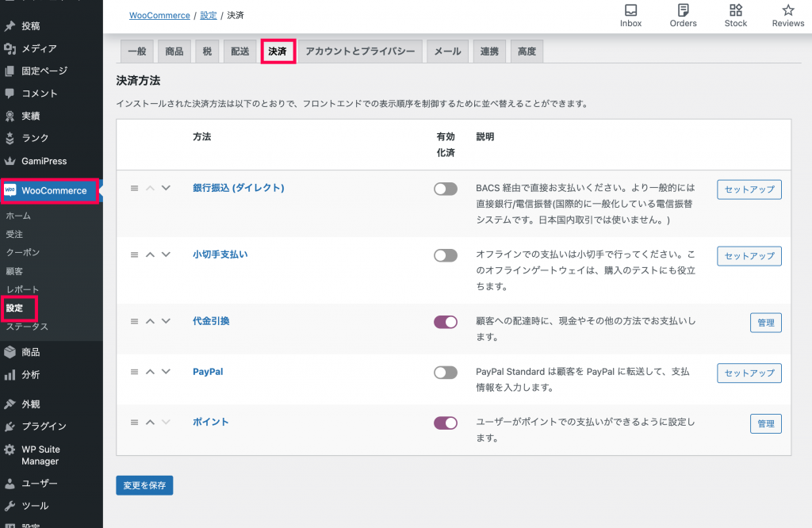Switch to the 連携 settings tab

tap(489, 52)
